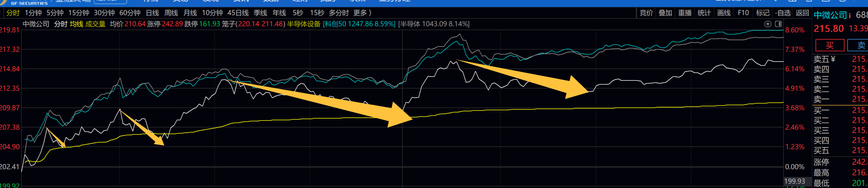Open the 半导体设备 sector link
The width and height of the screenshot is (868, 188).
click(303, 24)
